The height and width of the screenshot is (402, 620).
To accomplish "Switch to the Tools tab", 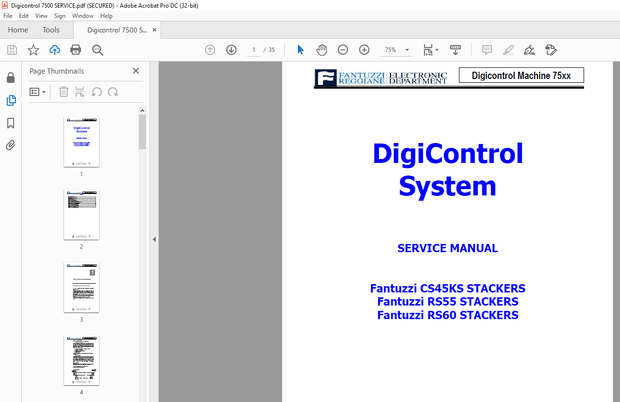I will pyautogui.click(x=50, y=30).
